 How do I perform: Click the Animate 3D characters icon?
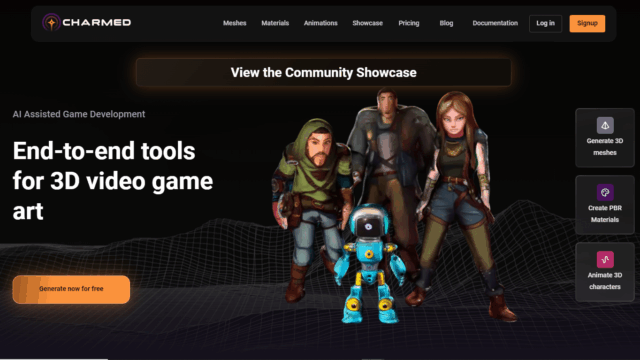click(x=605, y=259)
